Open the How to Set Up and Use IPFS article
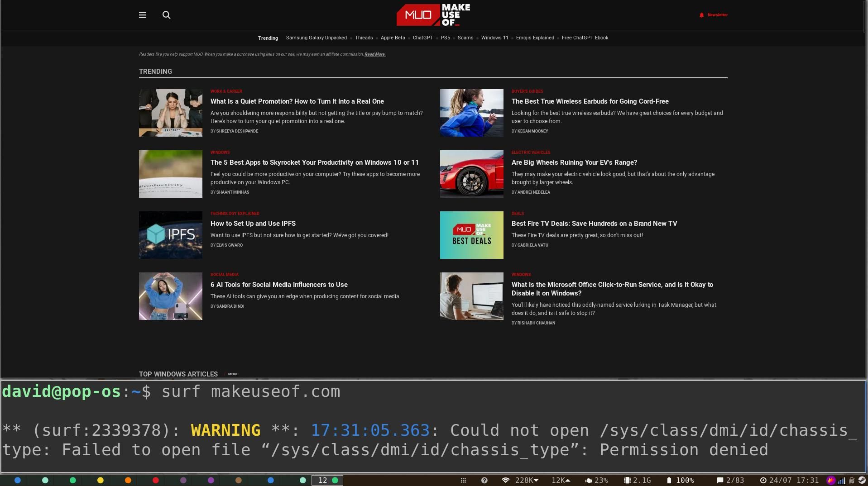Image resolution: width=868 pixels, height=486 pixels. pos(253,224)
